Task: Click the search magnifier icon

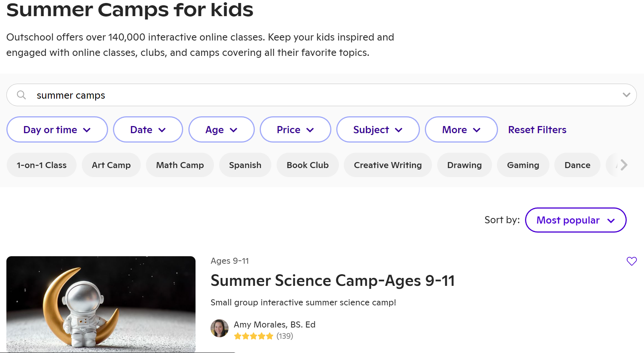Action: (x=21, y=95)
